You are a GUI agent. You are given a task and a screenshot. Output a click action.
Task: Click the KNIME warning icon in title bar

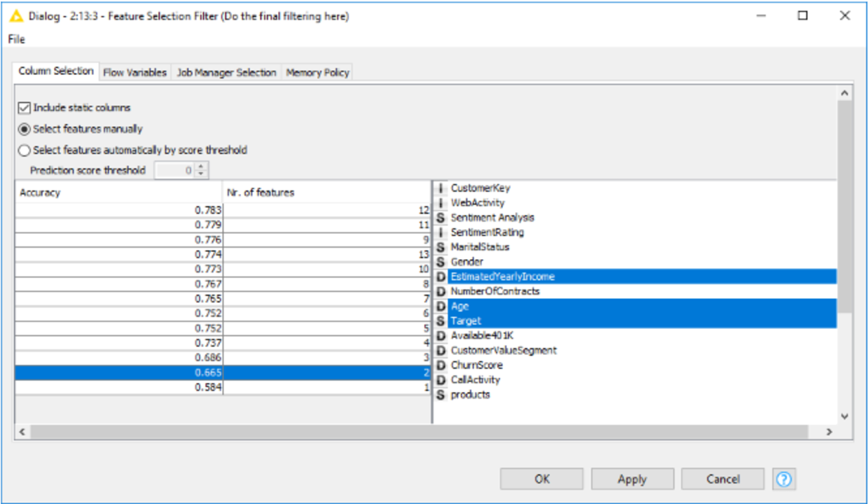coord(17,16)
